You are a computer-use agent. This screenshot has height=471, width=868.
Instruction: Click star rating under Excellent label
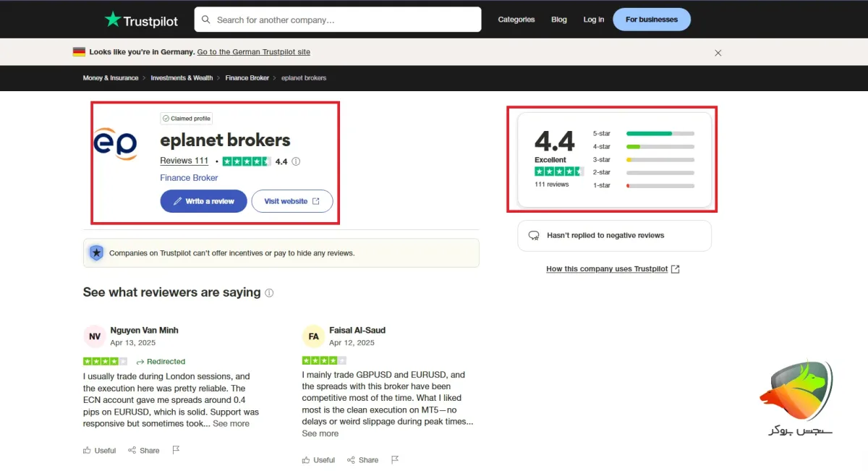coord(559,171)
